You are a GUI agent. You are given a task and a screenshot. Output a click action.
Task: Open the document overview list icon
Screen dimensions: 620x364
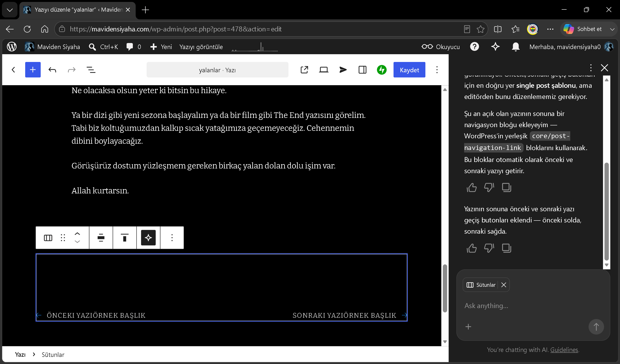(x=91, y=70)
